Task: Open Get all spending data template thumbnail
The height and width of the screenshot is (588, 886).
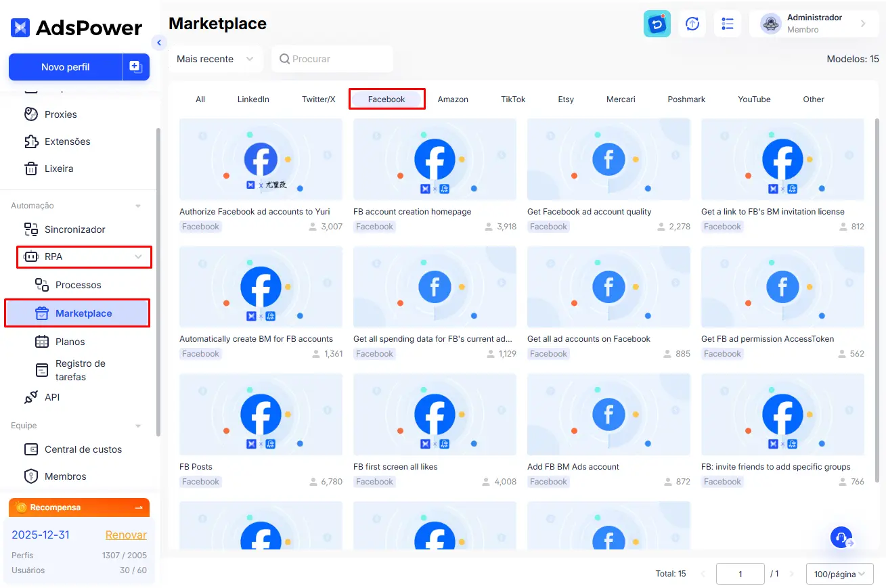Action: tap(435, 287)
